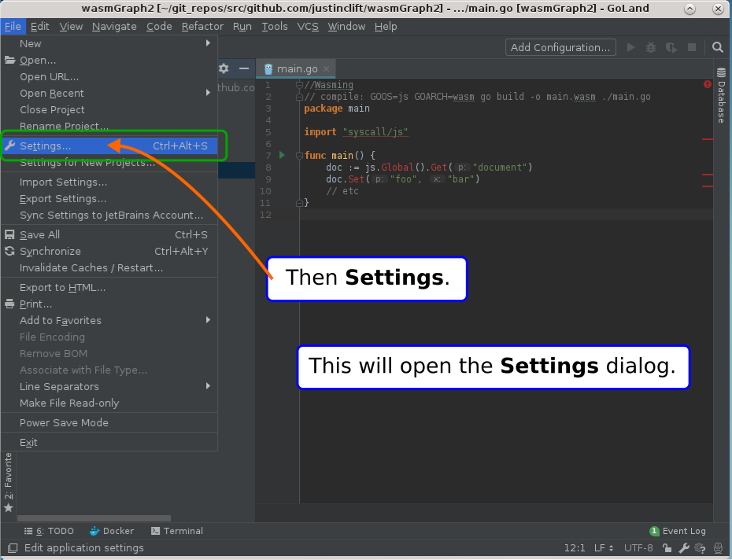Screen dimensions: 732x560
Task: Open the Database side panel
Action: 721,96
